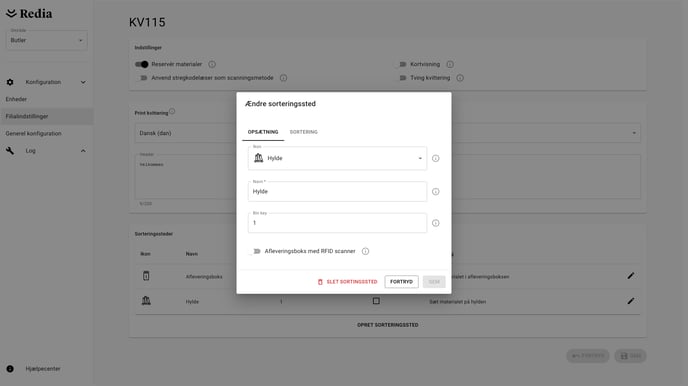Click the Afleveringsboks row icon
The image size is (688, 386).
(x=146, y=276)
